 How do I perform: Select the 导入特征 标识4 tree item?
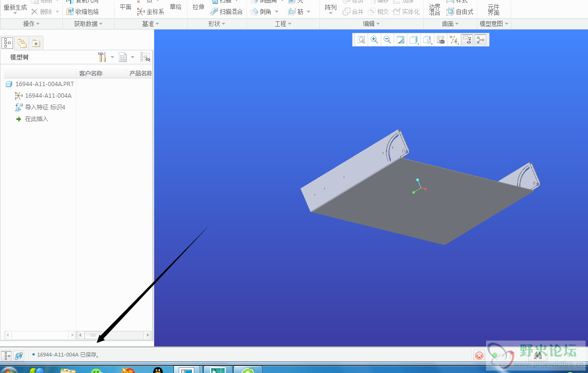[44, 107]
